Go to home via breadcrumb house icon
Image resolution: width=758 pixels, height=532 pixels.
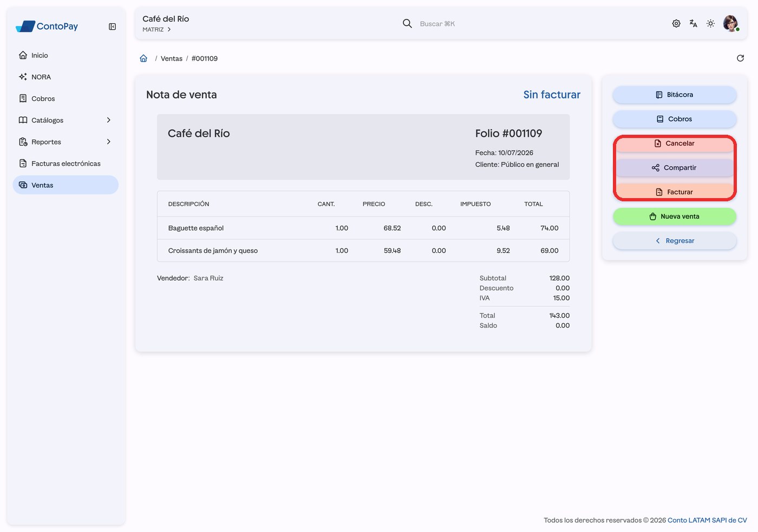pyautogui.click(x=143, y=58)
